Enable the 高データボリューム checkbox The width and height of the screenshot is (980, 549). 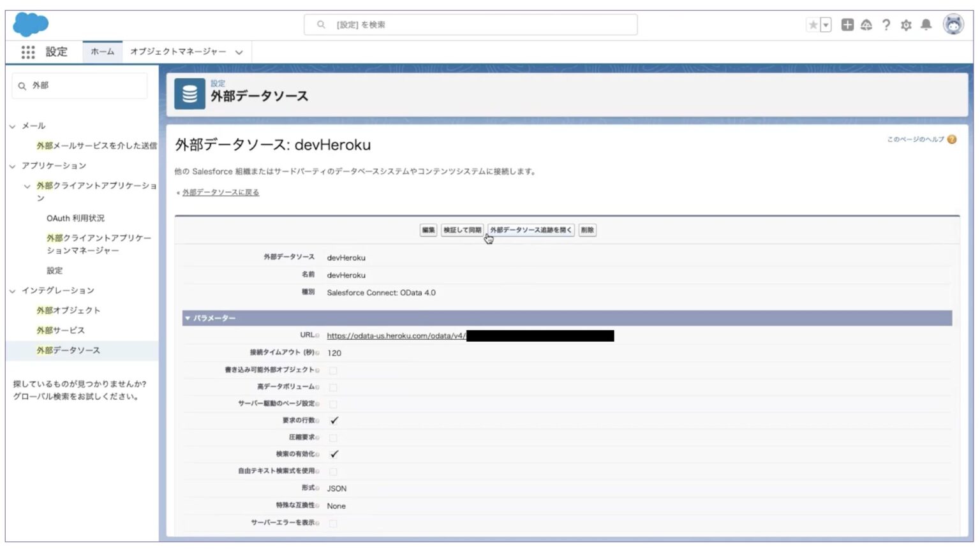click(332, 386)
